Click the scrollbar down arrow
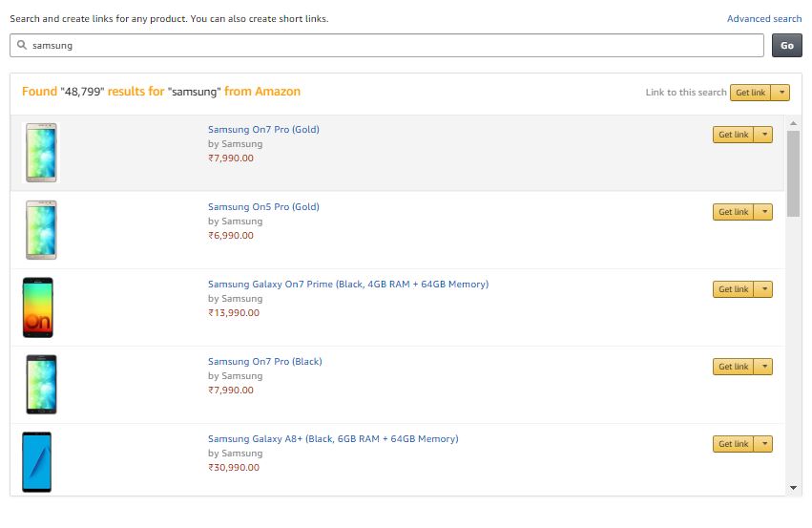 [793, 488]
